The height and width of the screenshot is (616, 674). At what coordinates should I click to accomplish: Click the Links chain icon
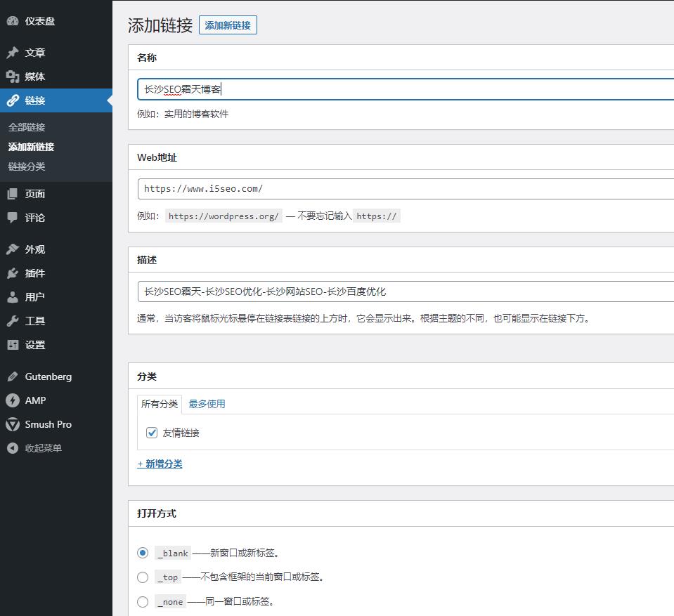[x=13, y=100]
